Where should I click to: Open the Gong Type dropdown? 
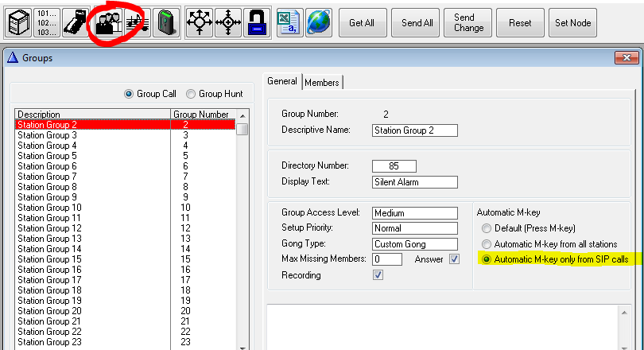(x=415, y=244)
